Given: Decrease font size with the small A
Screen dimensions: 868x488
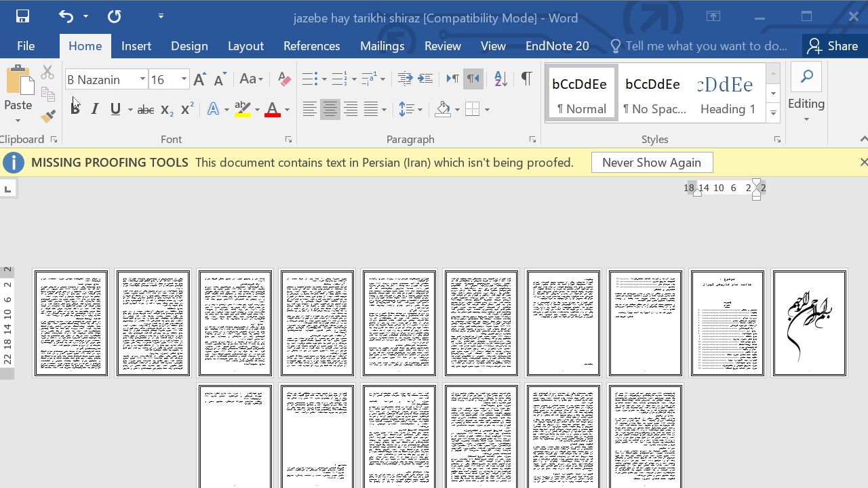Looking at the screenshot, I should click(x=220, y=79).
